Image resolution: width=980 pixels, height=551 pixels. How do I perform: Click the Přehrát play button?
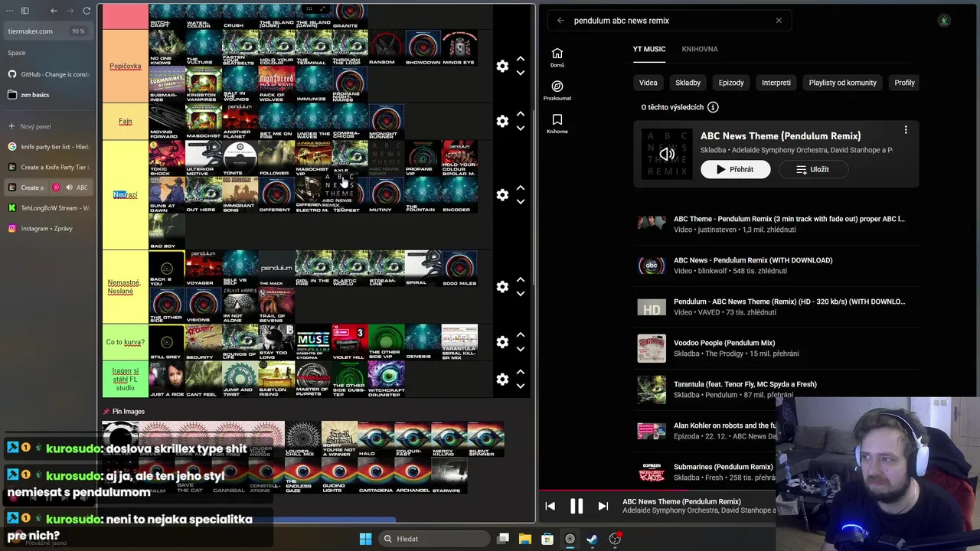pyautogui.click(x=735, y=169)
